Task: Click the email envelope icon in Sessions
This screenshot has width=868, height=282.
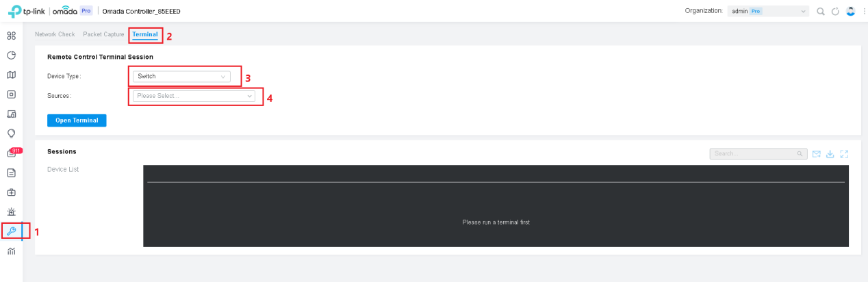Action: coord(816,154)
